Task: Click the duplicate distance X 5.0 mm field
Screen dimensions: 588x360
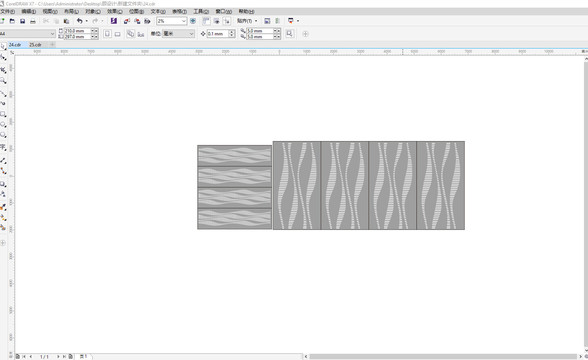Action: tap(260, 31)
